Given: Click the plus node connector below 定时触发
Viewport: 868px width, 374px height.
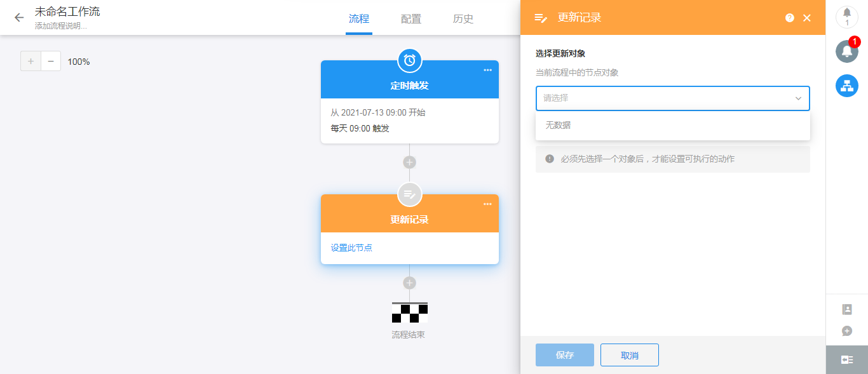Looking at the screenshot, I should pyautogui.click(x=410, y=162).
